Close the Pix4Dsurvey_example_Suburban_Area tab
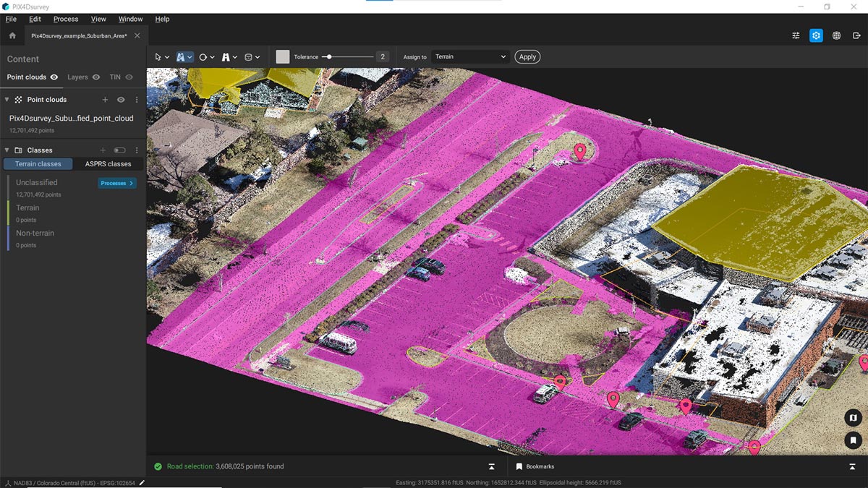Image resolution: width=868 pixels, height=488 pixels. point(137,35)
